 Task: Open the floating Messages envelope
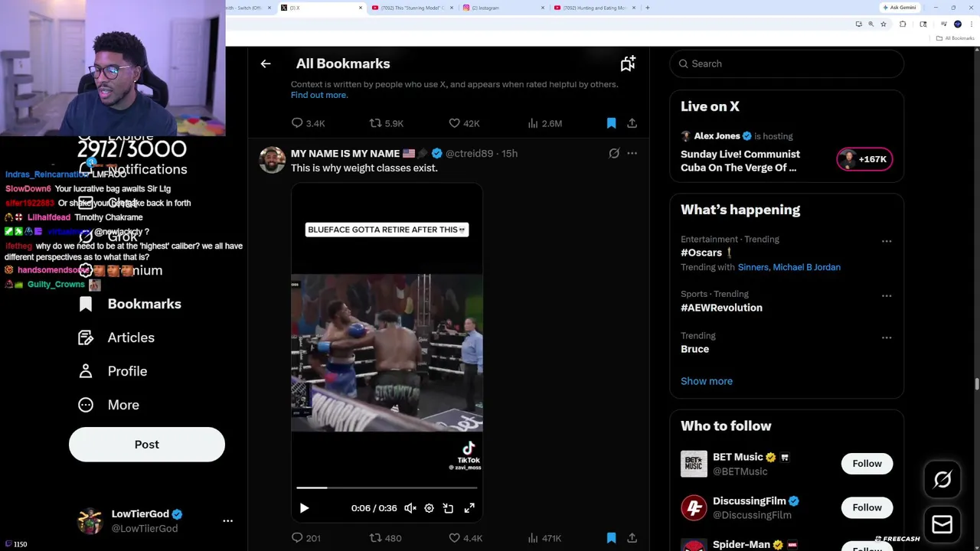pos(942,524)
